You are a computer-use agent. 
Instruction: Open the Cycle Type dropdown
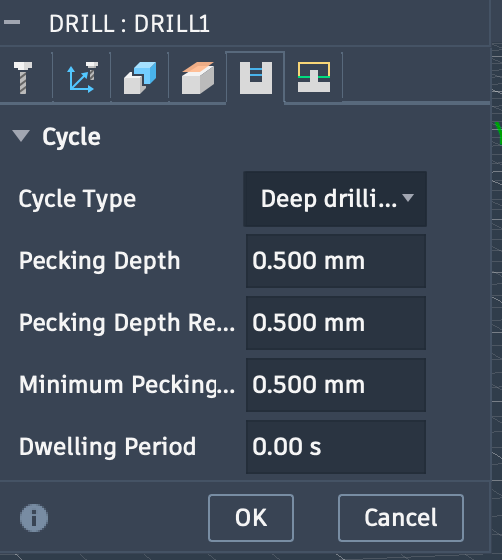click(335, 199)
